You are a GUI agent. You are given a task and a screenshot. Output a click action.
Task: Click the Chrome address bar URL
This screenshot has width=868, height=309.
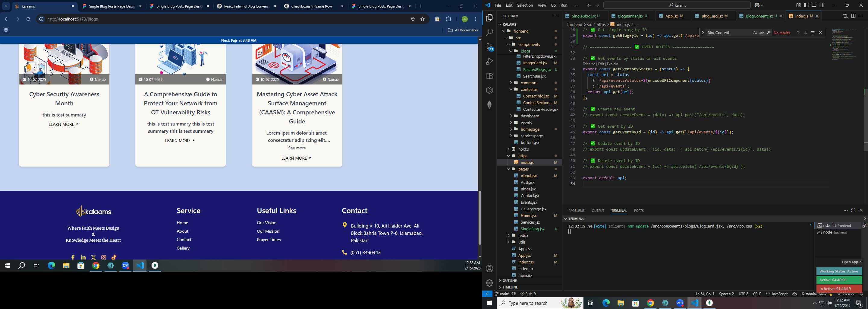pos(72,19)
